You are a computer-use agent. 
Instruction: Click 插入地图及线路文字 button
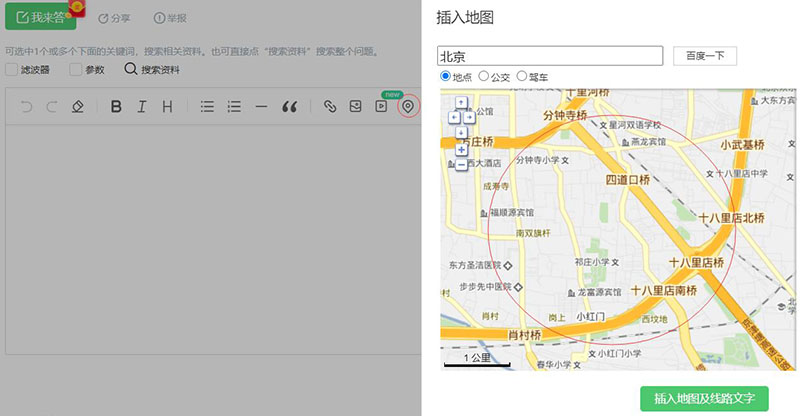click(x=704, y=398)
